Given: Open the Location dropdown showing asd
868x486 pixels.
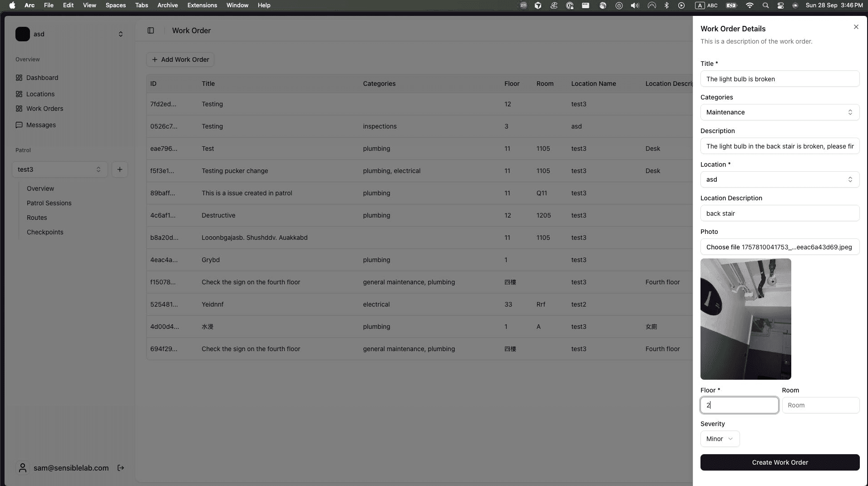Looking at the screenshot, I should [779, 179].
